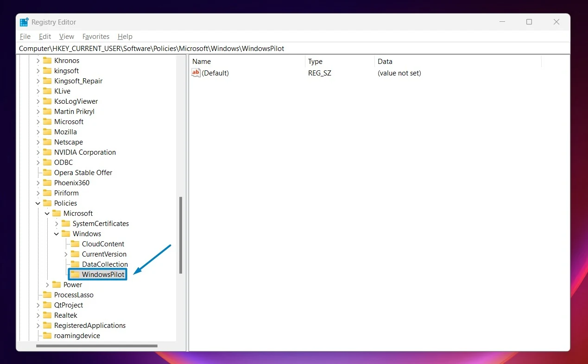The height and width of the screenshot is (364, 588).
Task: Click the SystemCertificates folder icon
Action: pos(66,224)
